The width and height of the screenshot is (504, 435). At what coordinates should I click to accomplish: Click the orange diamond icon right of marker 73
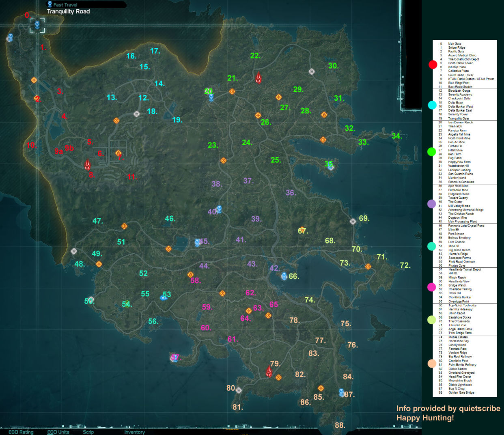[x=368, y=267]
